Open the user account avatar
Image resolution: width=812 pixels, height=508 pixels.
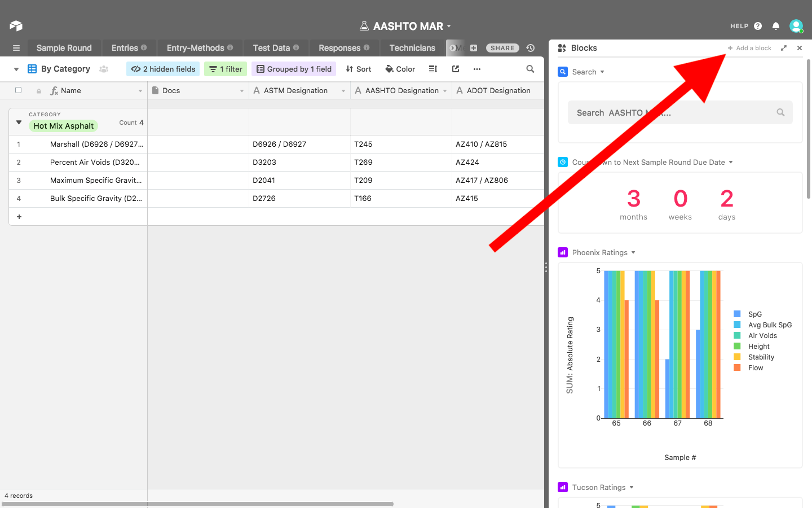796,26
